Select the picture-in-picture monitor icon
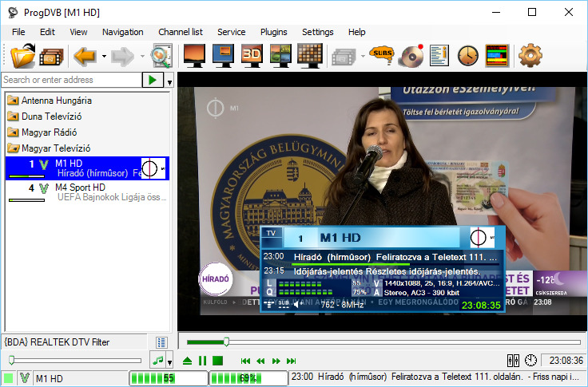 click(x=223, y=55)
